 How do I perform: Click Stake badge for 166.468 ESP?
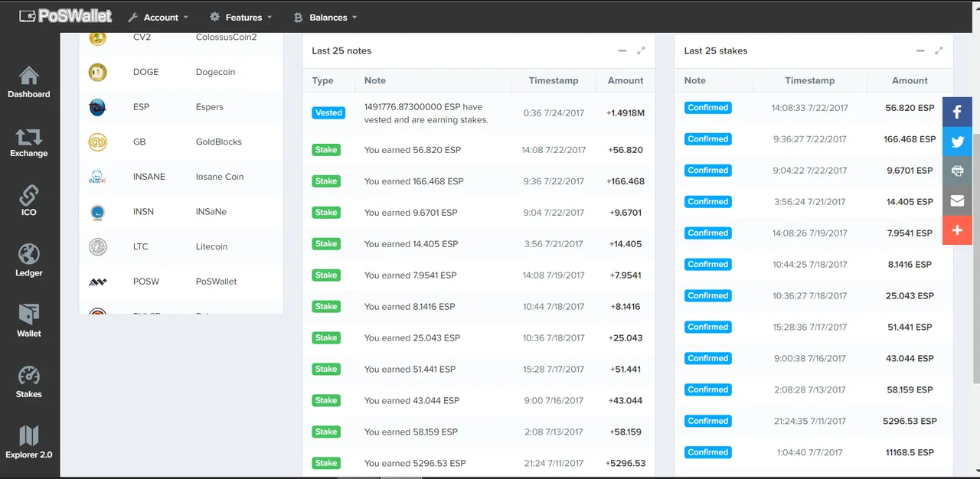pyautogui.click(x=326, y=181)
